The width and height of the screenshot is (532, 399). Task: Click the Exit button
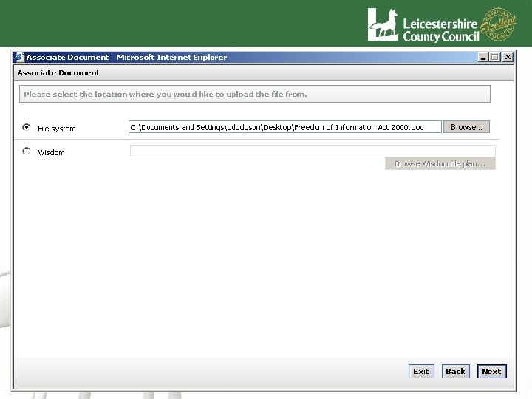[421, 371]
